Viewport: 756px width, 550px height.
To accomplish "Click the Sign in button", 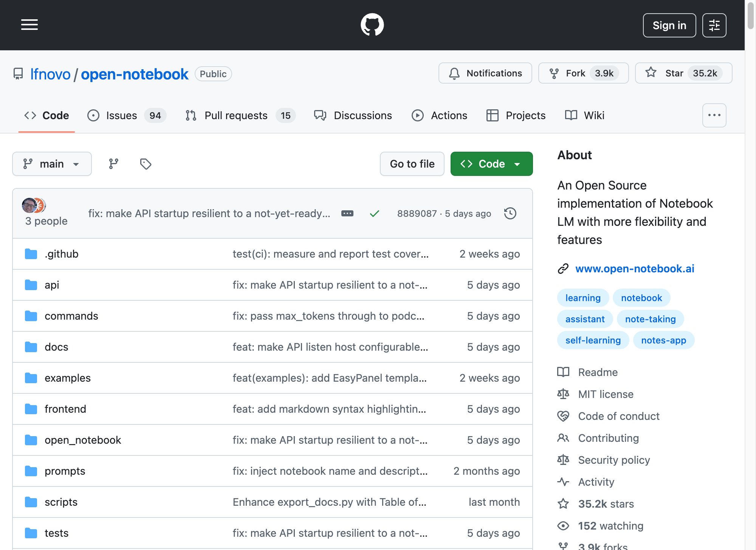I will coord(669,25).
